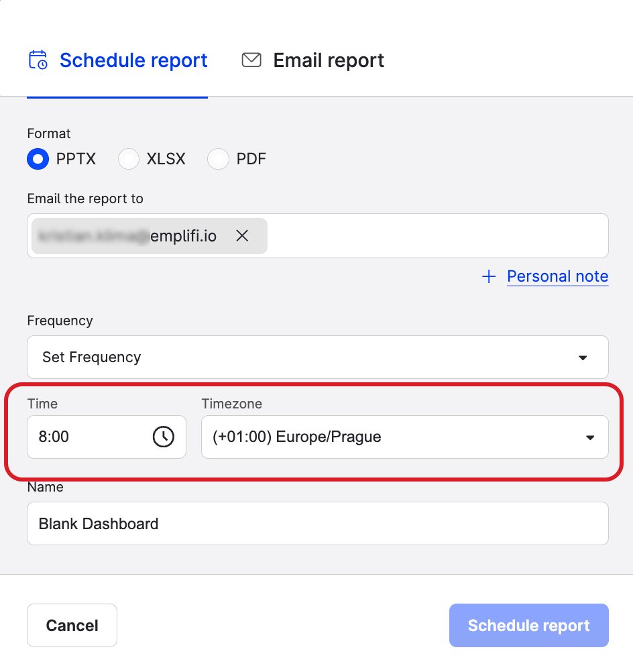The height and width of the screenshot is (672, 633).
Task: Select the PPTX format option
Action: coord(38,159)
